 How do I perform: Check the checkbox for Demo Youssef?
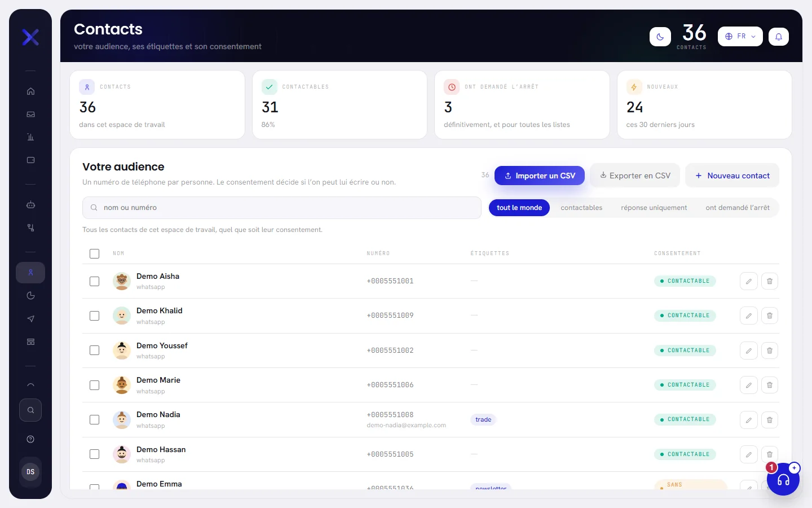click(95, 351)
